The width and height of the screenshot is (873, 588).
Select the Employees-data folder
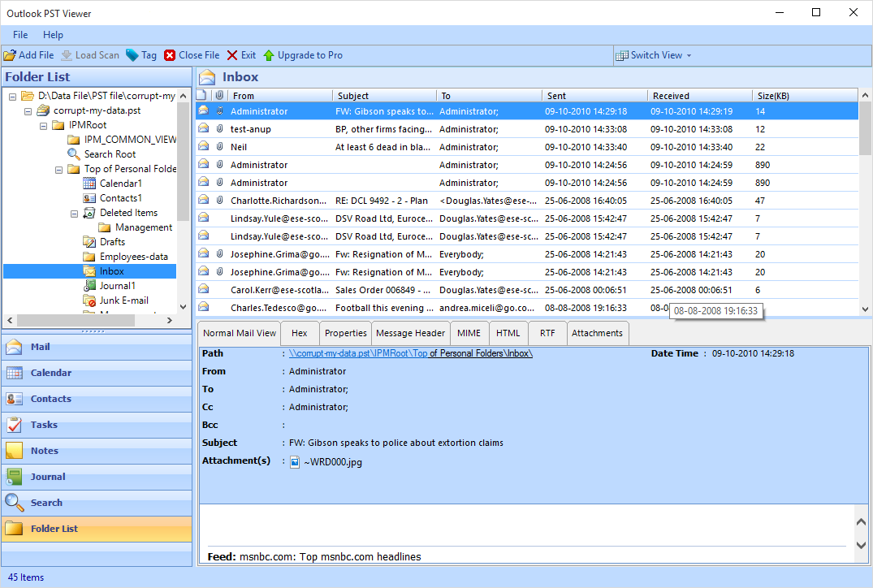tap(134, 257)
